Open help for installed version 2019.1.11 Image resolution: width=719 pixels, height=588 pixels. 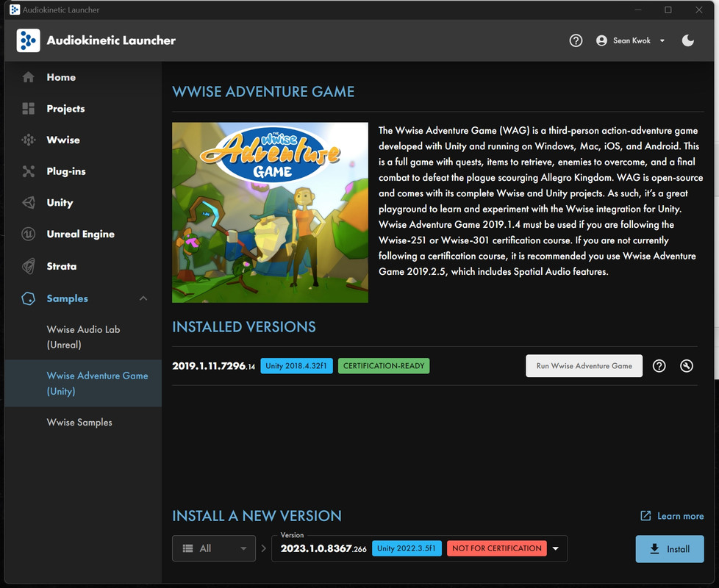coord(659,366)
